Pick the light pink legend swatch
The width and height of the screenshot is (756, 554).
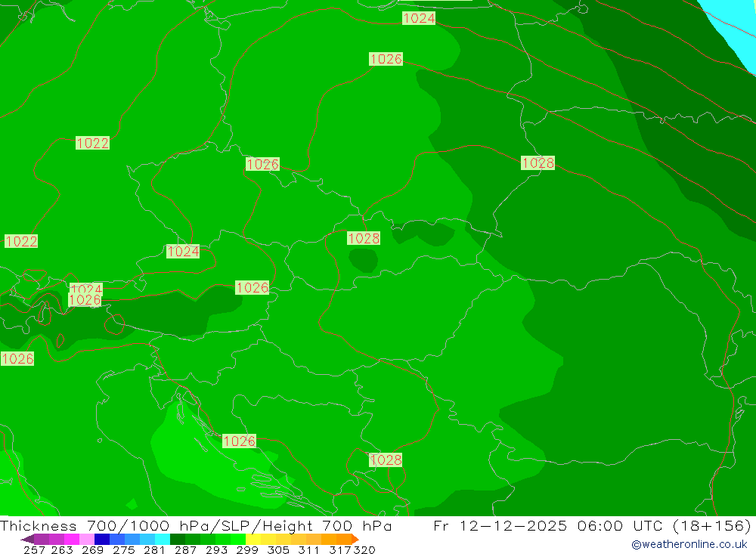click(x=87, y=539)
